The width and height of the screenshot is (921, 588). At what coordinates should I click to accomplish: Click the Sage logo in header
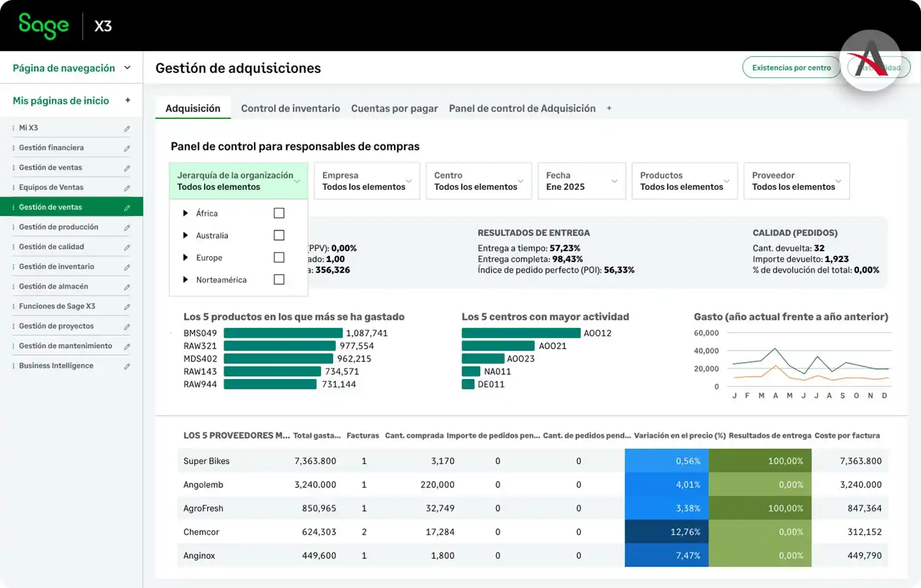(x=43, y=26)
